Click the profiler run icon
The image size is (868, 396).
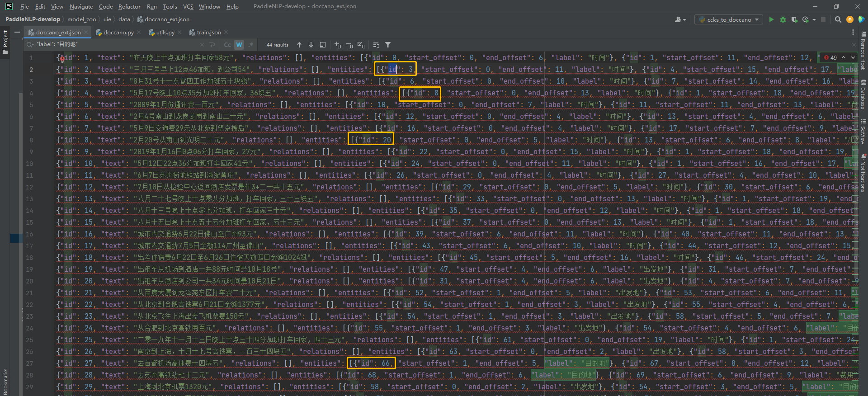806,19
